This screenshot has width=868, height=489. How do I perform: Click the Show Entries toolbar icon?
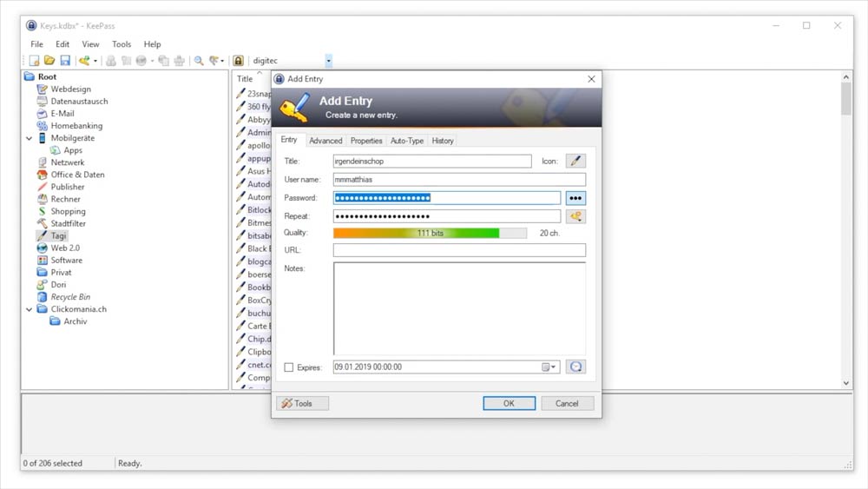[x=214, y=60]
